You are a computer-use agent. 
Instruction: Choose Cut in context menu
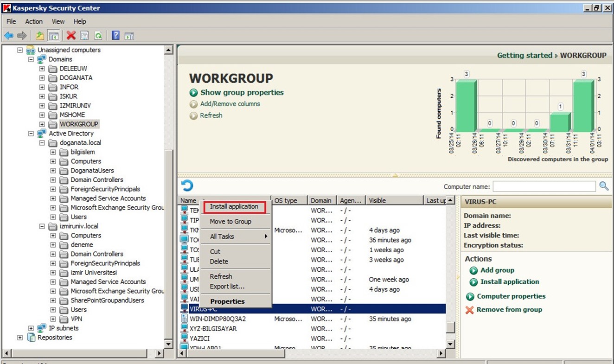236,251
